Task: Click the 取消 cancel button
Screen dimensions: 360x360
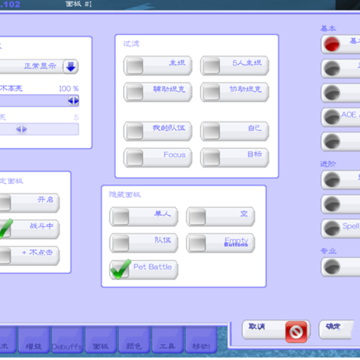Action: [276, 330]
